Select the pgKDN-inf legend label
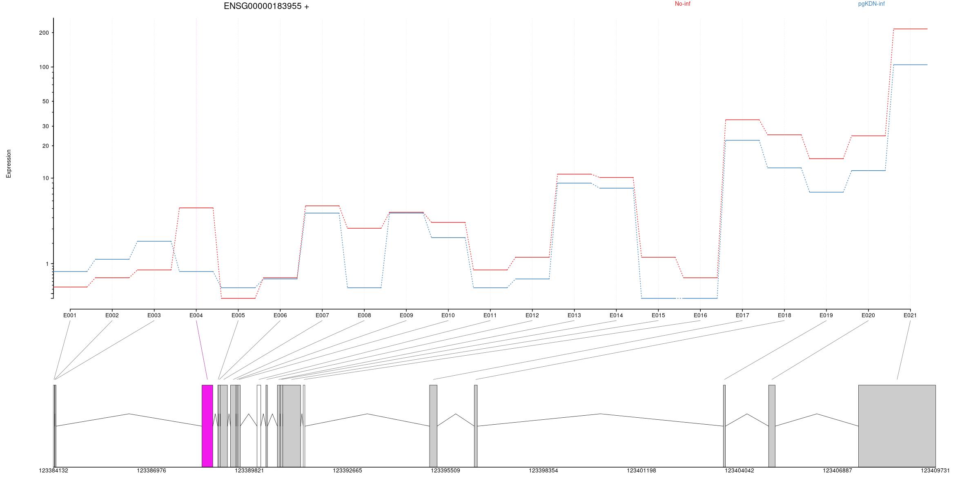The height and width of the screenshot is (490, 980). click(871, 4)
